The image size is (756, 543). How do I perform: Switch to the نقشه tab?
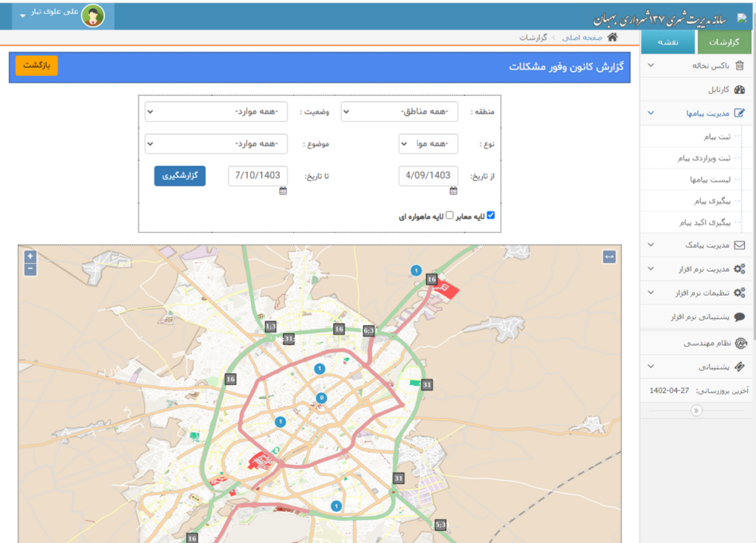[668, 43]
